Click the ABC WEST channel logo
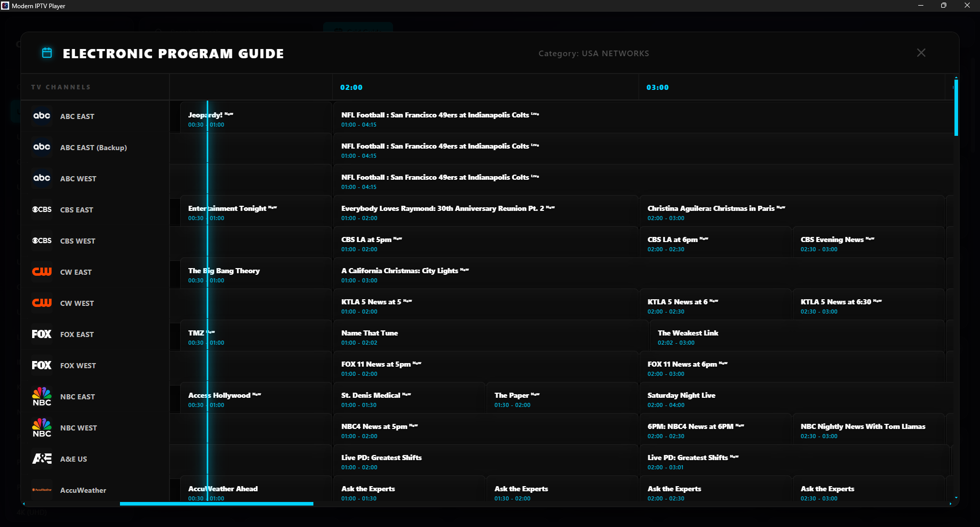 (x=41, y=178)
